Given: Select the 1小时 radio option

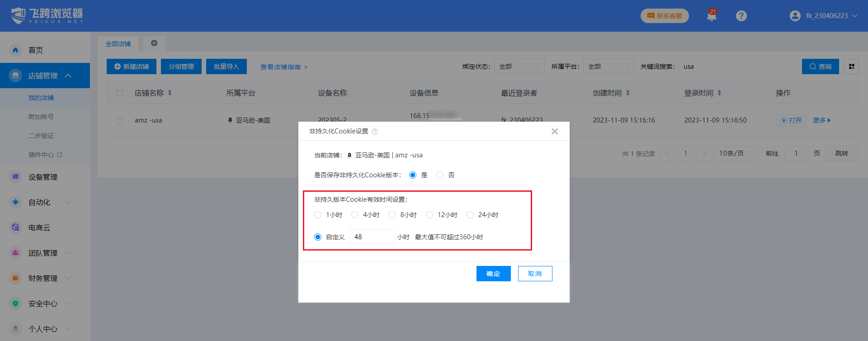Looking at the screenshot, I should pos(318,215).
